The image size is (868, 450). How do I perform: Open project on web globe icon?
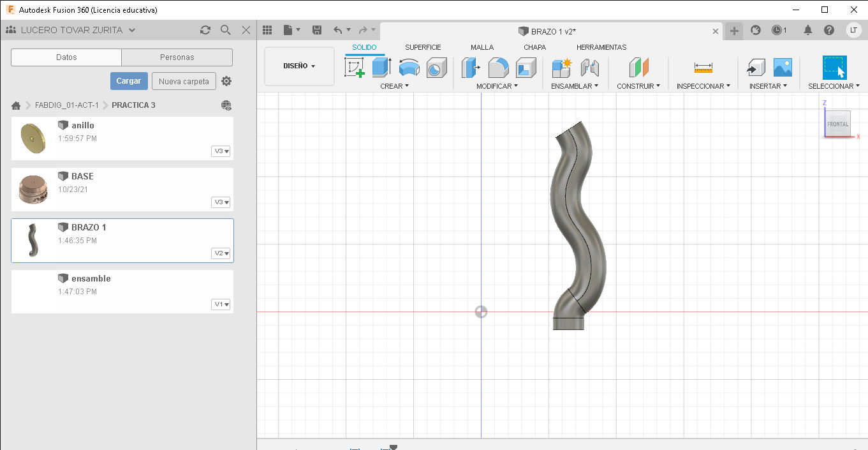(x=226, y=105)
